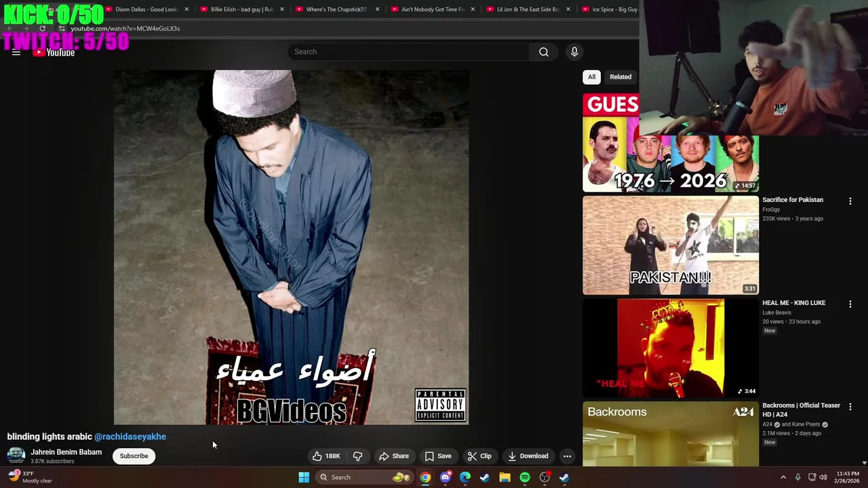The image size is (868, 488).
Task: Open options for HEAL ME - KING LUKE
Action: point(850,304)
